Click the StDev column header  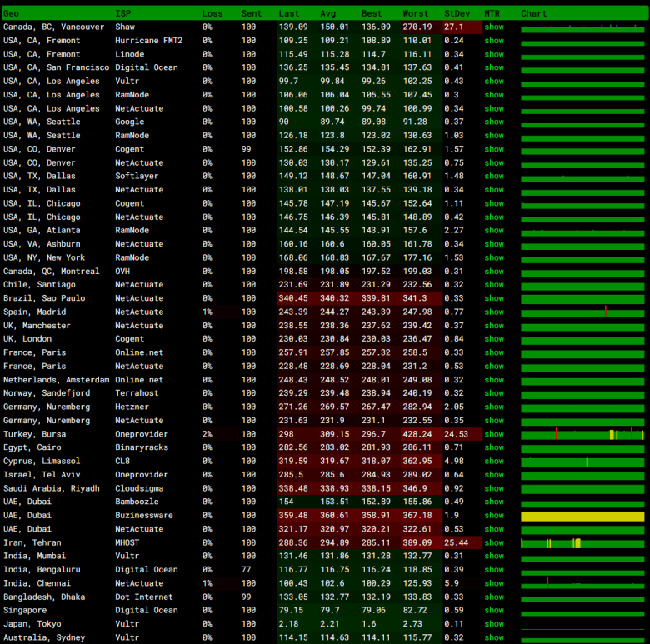[x=457, y=13]
